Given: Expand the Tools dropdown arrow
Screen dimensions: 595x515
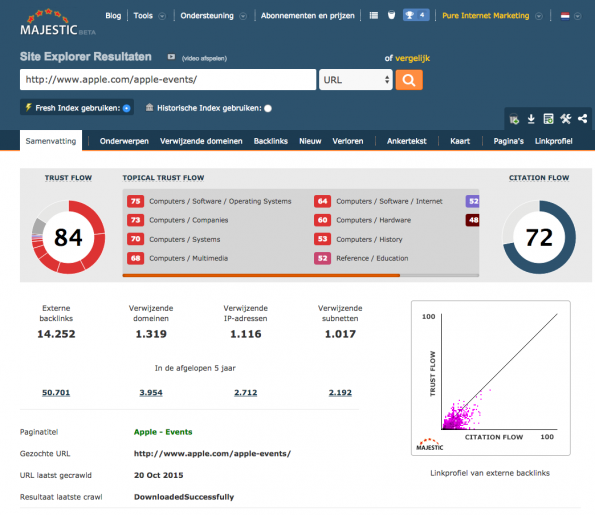Looking at the screenshot, I should [x=162, y=16].
